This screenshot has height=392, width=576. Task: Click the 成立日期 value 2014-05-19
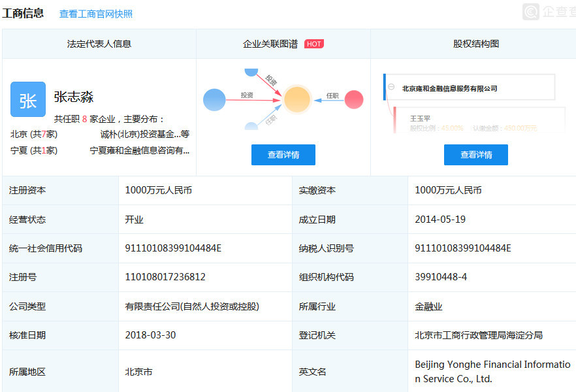point(440,220)
